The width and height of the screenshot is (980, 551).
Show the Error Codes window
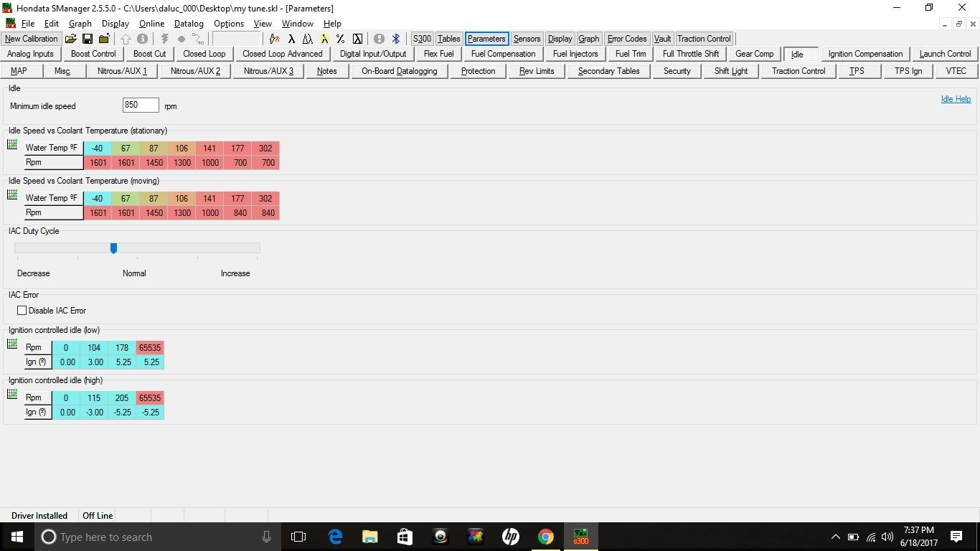pyautogui.click(x=626, y=39)
